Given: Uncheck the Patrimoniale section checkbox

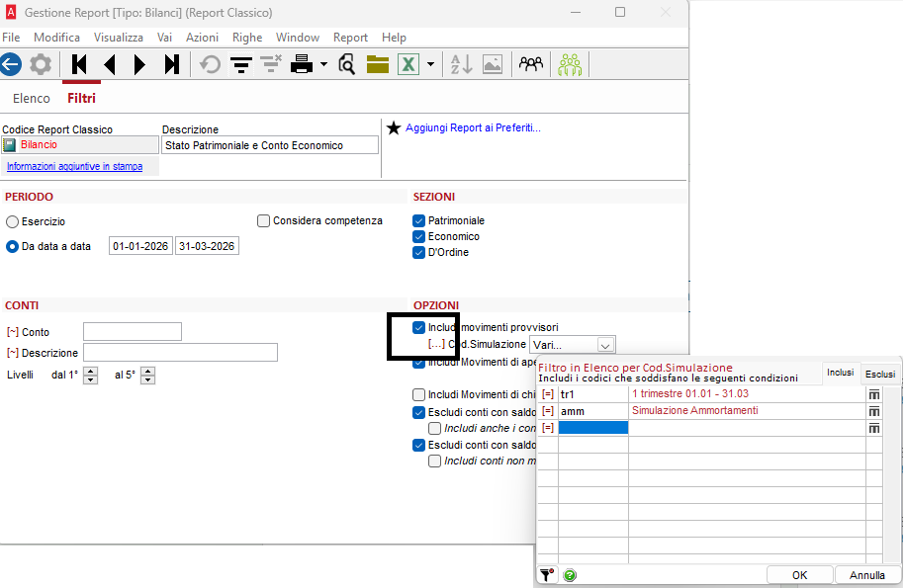Looking at the screenshot, I should 419,220.
